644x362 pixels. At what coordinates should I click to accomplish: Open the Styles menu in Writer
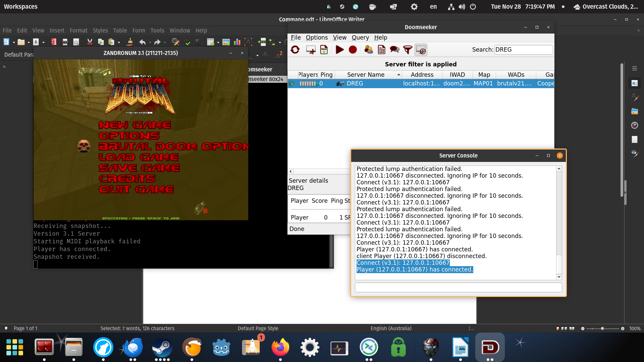click(100, 31)
